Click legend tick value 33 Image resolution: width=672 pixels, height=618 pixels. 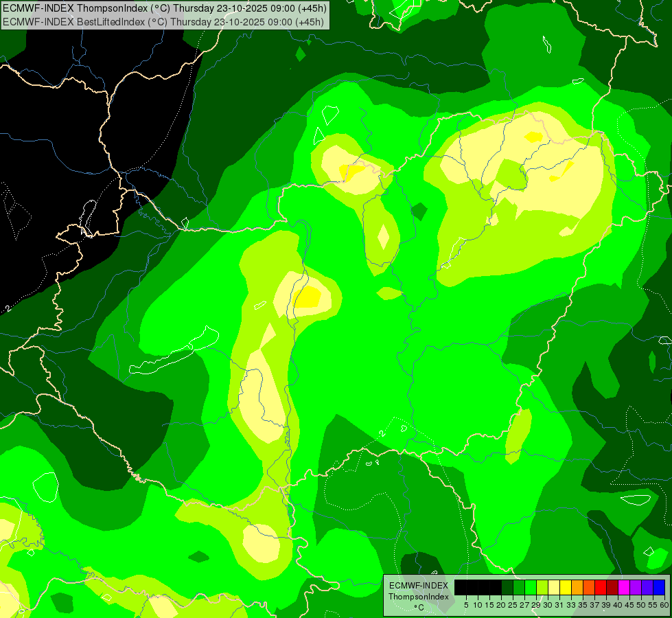tap(571, 605)
